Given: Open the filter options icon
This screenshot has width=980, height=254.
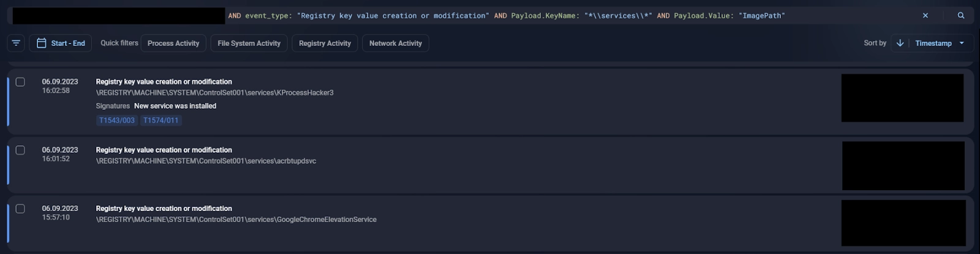Looking at the screenshot, I should 16,43.
